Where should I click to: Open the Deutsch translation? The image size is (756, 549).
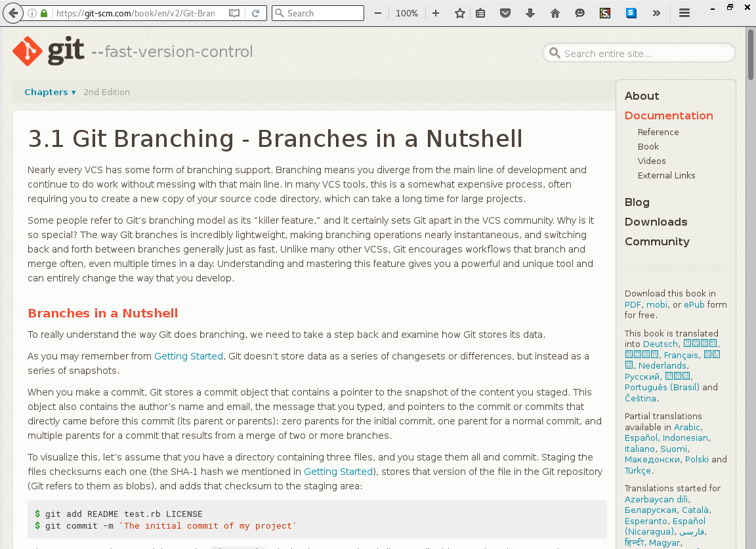660,344
